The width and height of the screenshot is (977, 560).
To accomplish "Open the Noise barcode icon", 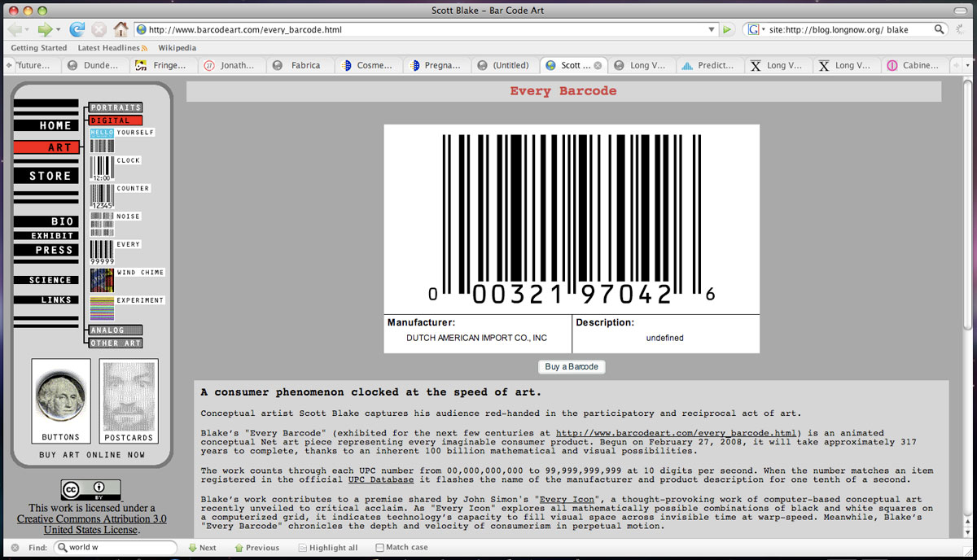I will coord(102,224).
